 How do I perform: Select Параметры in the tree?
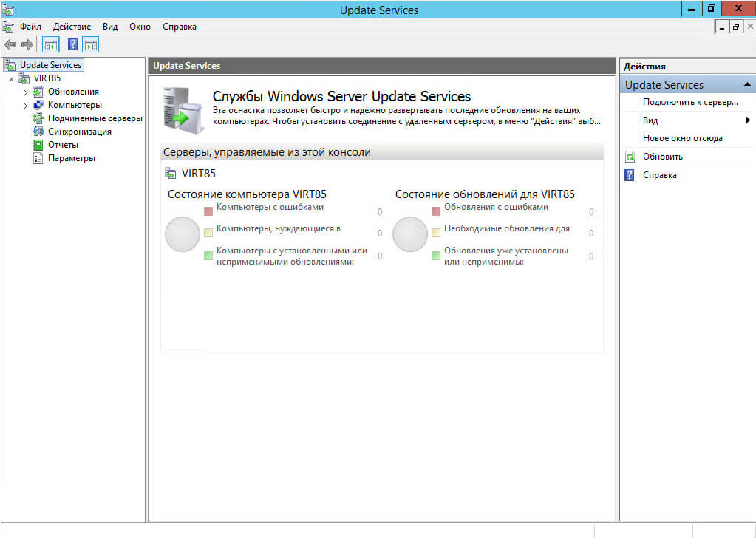point(72,158)
